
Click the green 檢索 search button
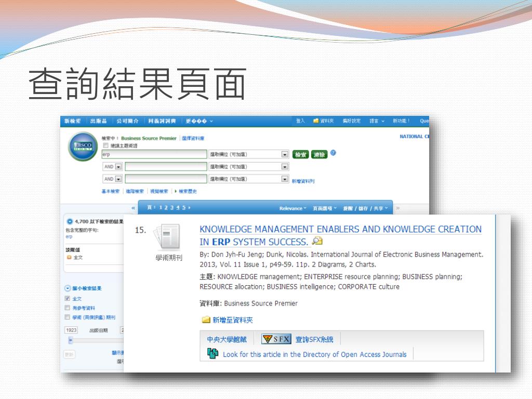pos(301,155)
